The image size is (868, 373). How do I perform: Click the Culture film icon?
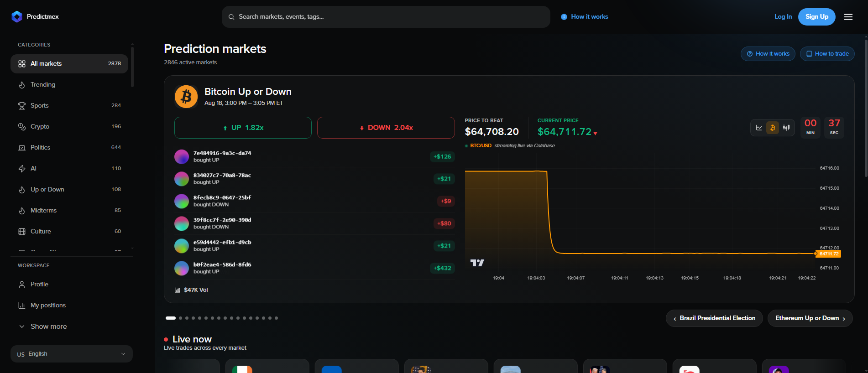22,232
